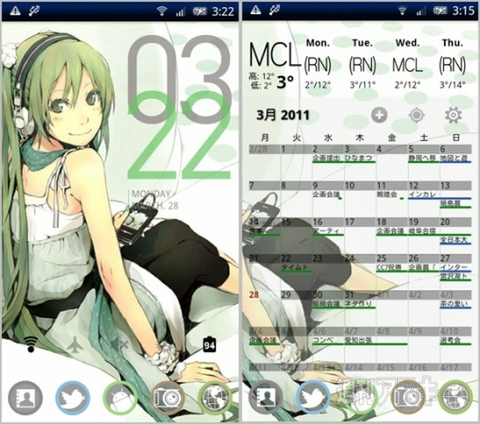This screenshot has width=480, height=424.
Task: Tap the warning icon in left status bar
Action: click(15, 11)
